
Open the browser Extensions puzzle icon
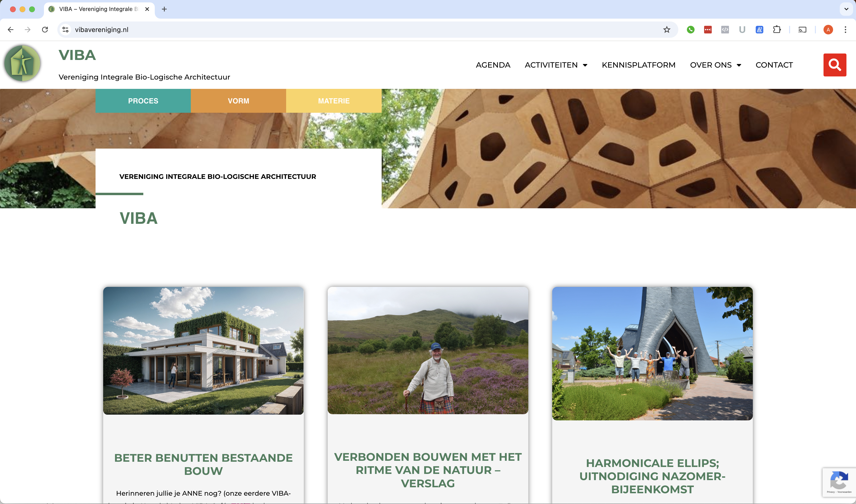(x=776, y=30)
